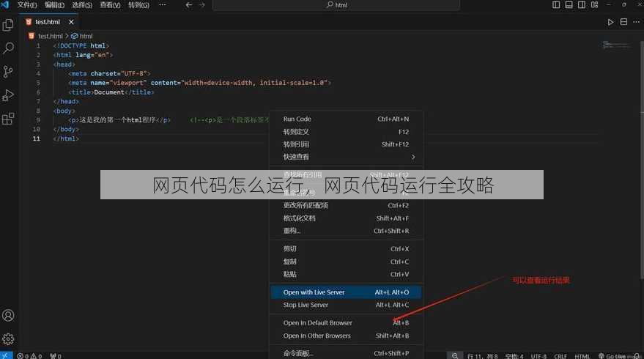
Task: Open the 编辑(E) menu
Action: click(54, 5)
